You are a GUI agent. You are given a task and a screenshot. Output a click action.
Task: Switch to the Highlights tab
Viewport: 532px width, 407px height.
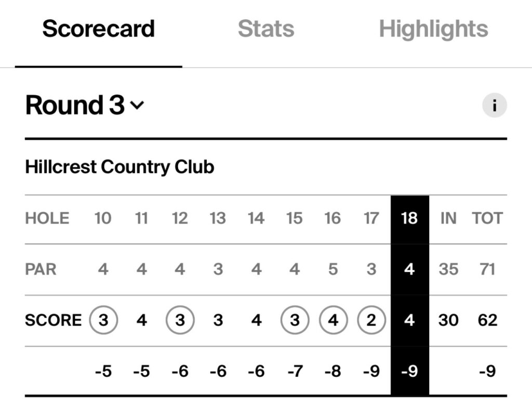(x=434, y=29)
